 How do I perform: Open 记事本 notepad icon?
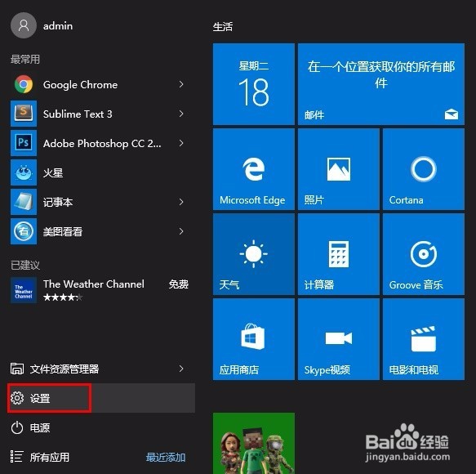tap(24, 202)
